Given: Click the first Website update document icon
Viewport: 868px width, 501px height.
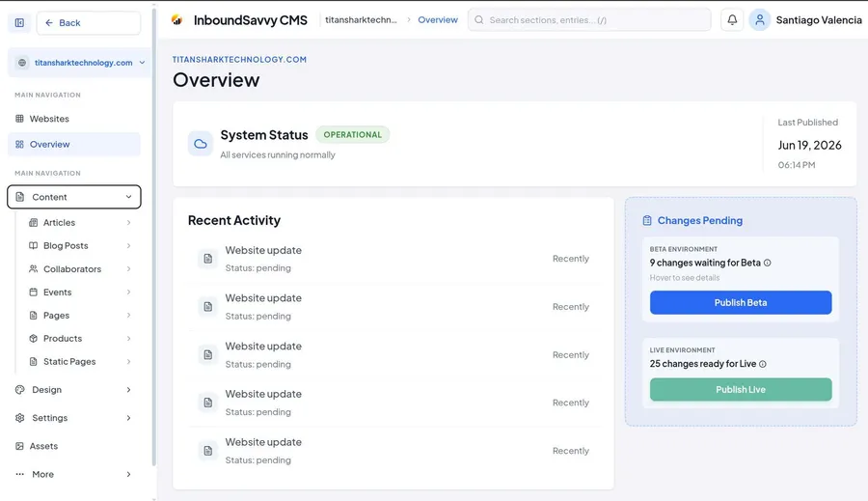Looking at the screenshot, I should [208, 259].
